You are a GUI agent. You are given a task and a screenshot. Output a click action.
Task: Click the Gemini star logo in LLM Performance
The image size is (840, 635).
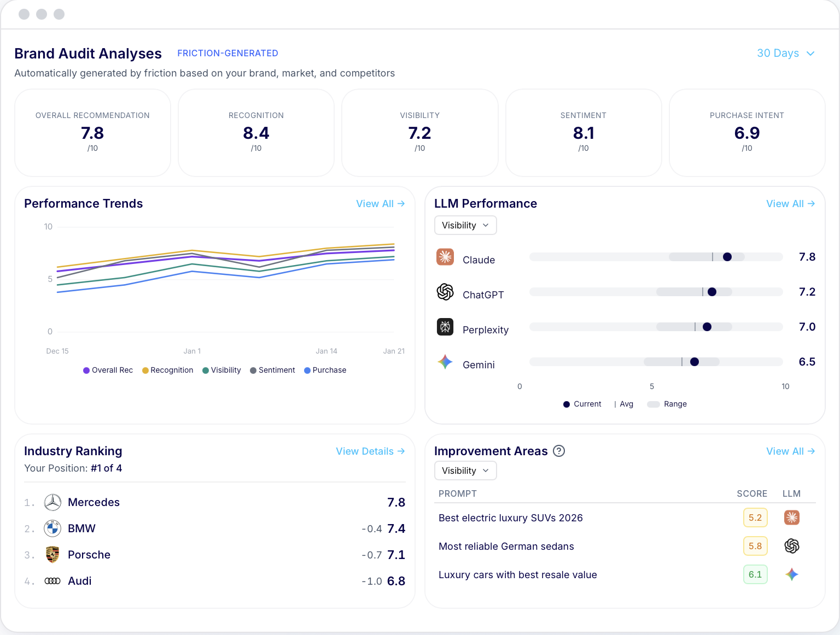(445, 362)
